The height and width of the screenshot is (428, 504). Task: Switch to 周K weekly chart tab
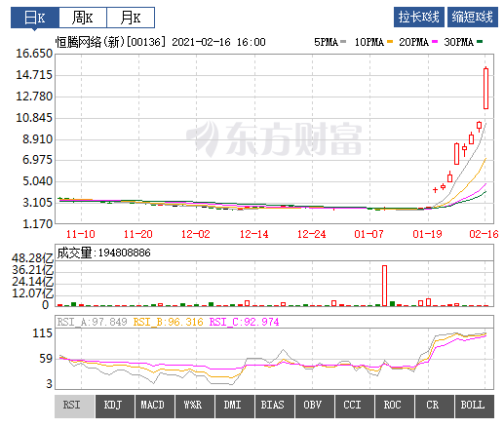83,18
